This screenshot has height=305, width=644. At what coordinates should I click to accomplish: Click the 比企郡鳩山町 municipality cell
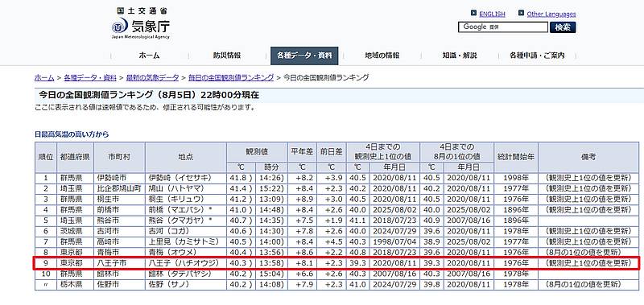pos(119,188)
